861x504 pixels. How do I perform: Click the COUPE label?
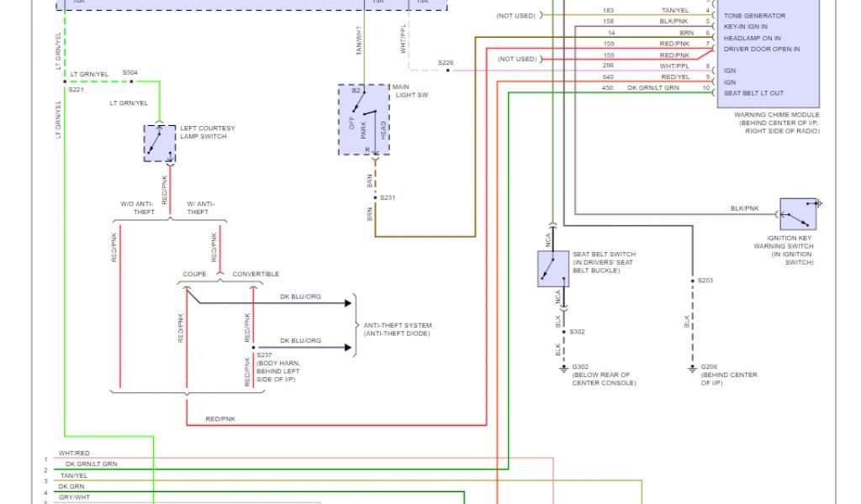(195, 274)
